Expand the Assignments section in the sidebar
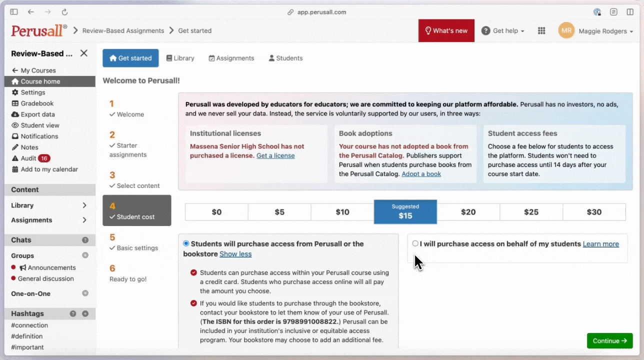This screenshot has height=360, width=644. [x=84, y=220]
